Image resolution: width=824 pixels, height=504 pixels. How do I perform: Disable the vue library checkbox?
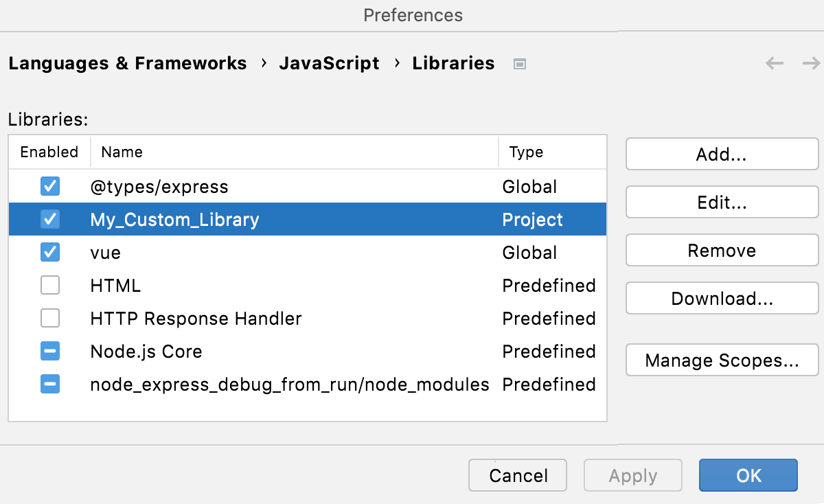pos(49,252)
